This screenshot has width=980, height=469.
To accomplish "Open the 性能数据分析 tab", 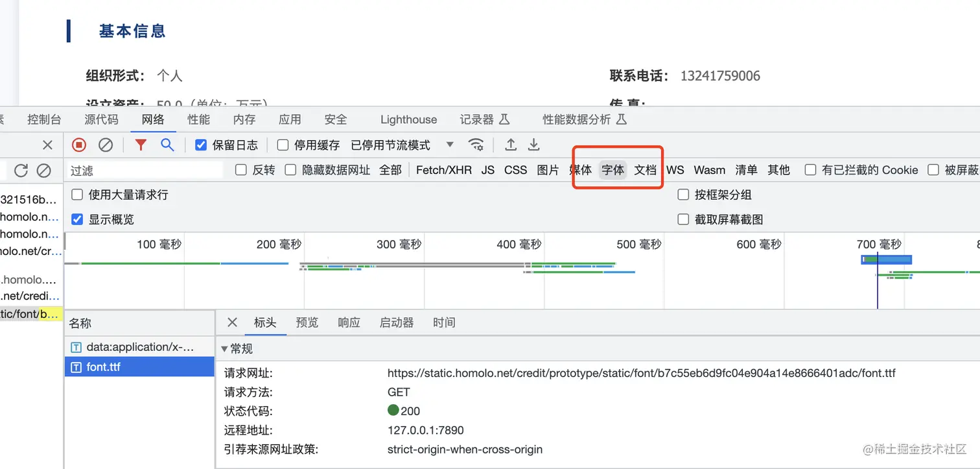I will coord(585,119).
